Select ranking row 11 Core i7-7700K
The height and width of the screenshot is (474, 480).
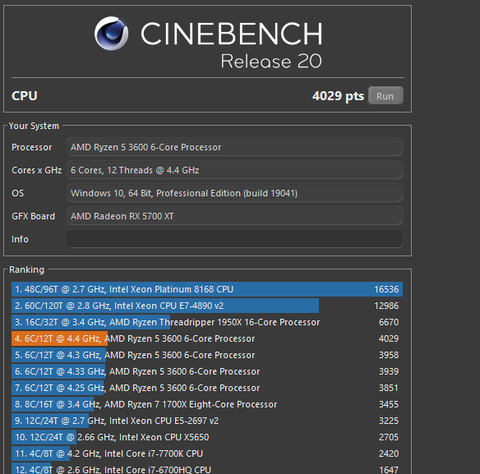tap(207, 454)
